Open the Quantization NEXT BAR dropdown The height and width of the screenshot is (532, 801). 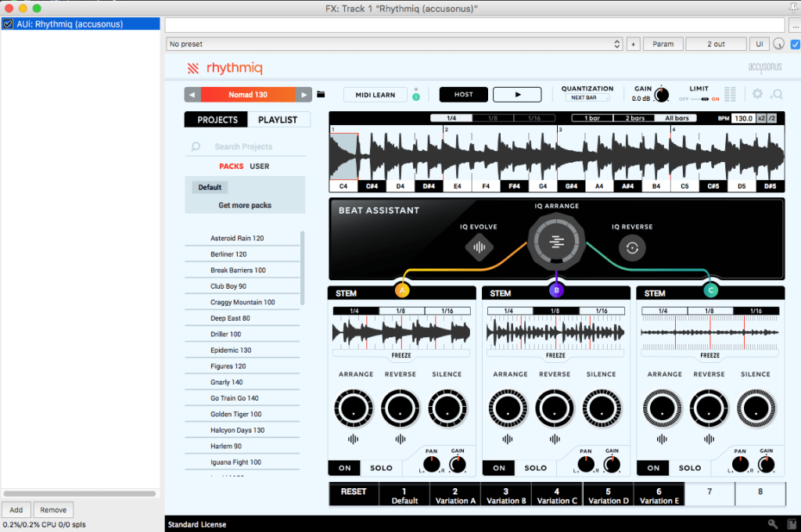point(587,98)
